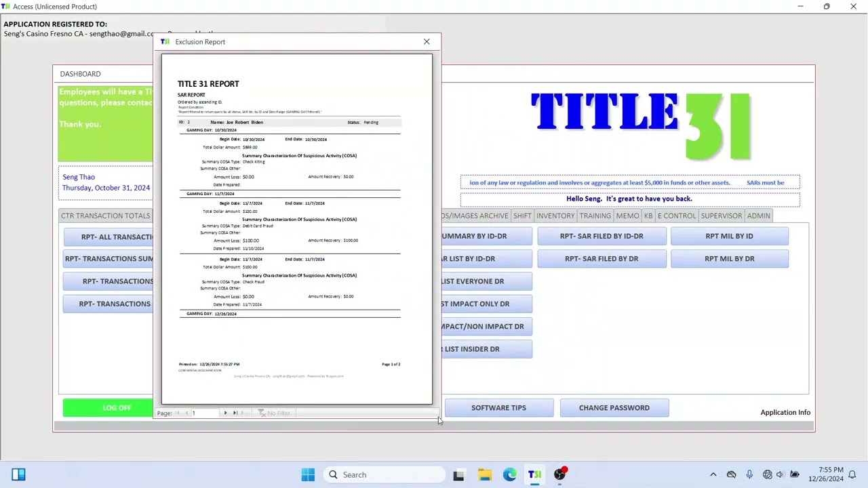Open the IDS/IMAGES ARCHIVE tab
This screenshot has width=868, height=488.
tap(475, 216)
